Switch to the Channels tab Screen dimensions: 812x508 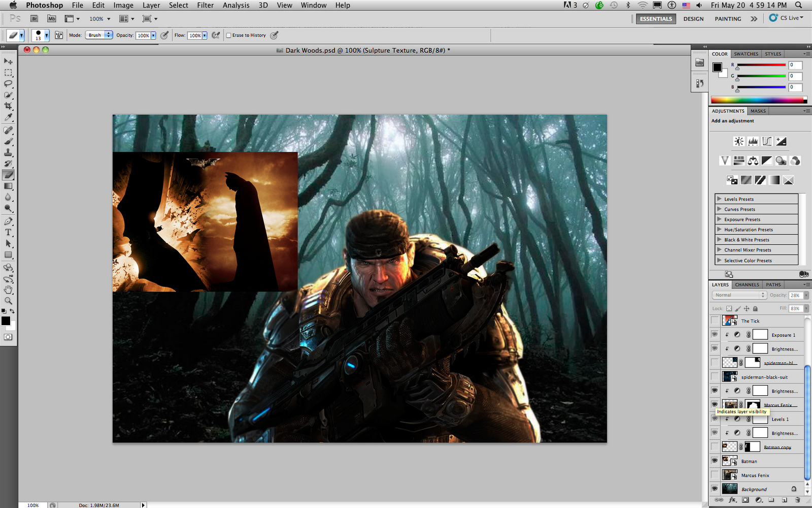coord(747,284)
